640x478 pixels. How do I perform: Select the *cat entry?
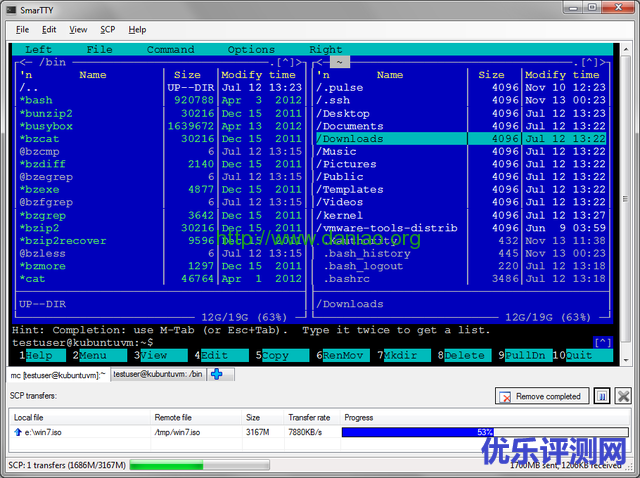[x=32, y=279]
